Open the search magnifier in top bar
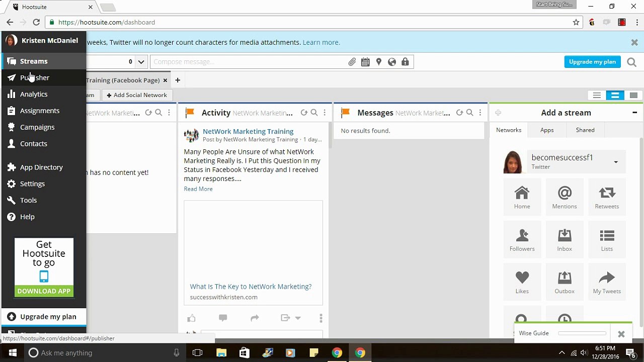This screenshot has width=644, height=362. [x=632, y=62]
